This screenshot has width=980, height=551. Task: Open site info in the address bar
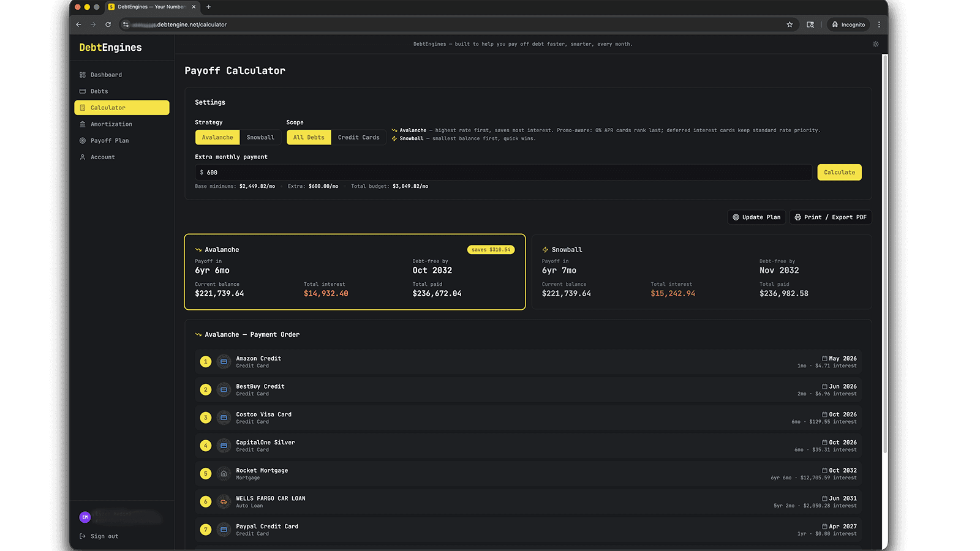pyautogui.click(x=127, y=24)
